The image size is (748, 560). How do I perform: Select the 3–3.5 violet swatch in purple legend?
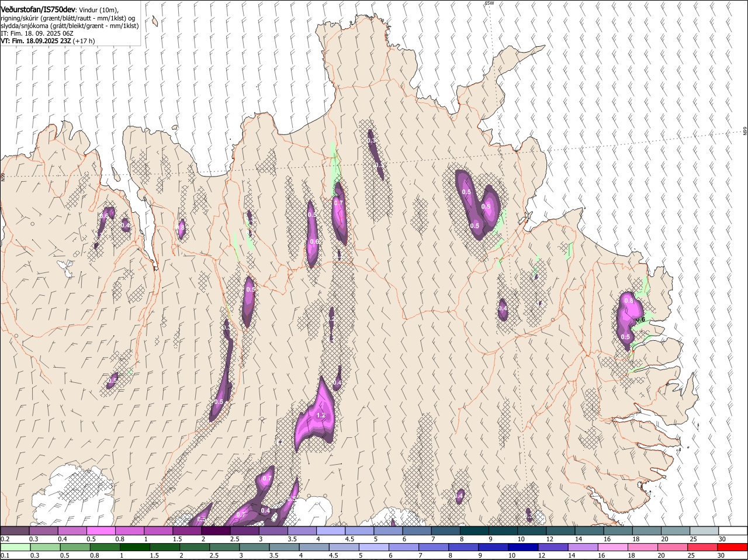point(272,530)
